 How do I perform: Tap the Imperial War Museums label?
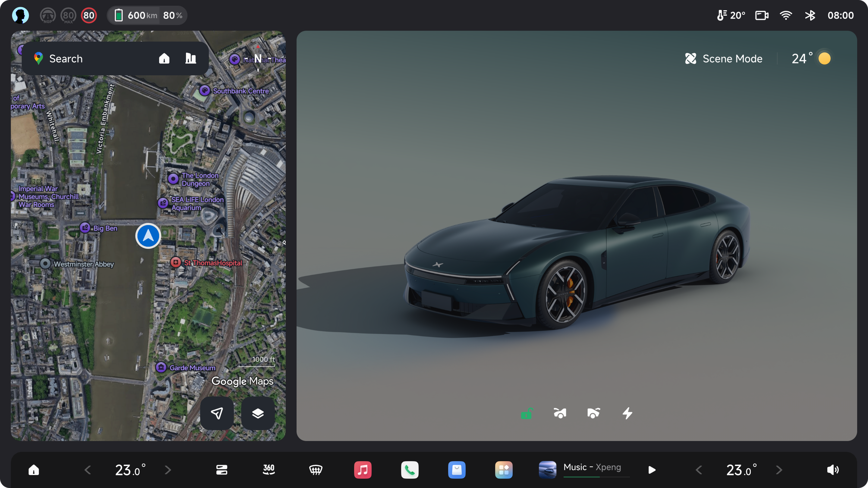(49, 197)
